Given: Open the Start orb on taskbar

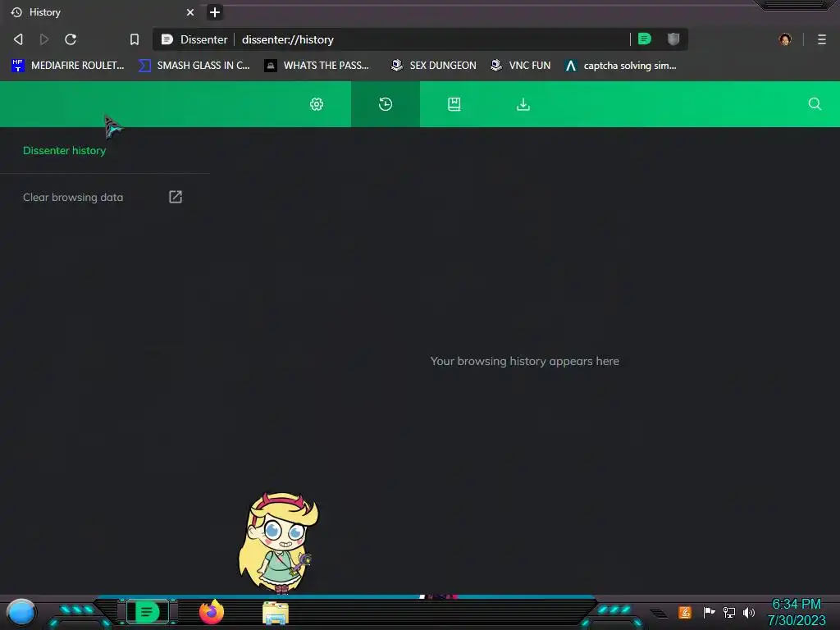Looking at the screenshot, I should (x=21, y=612).
